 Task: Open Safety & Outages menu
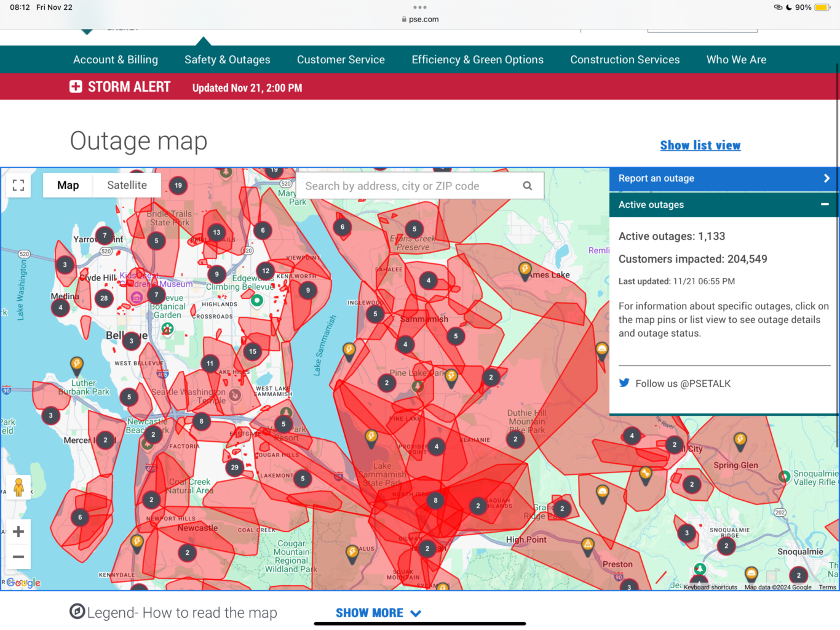227,60
